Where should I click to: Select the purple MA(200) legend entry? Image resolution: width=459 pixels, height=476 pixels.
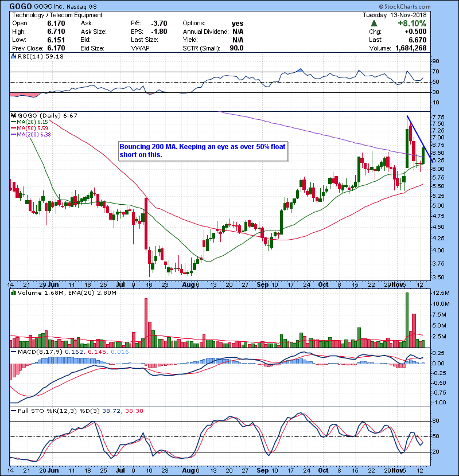point(36,134)
